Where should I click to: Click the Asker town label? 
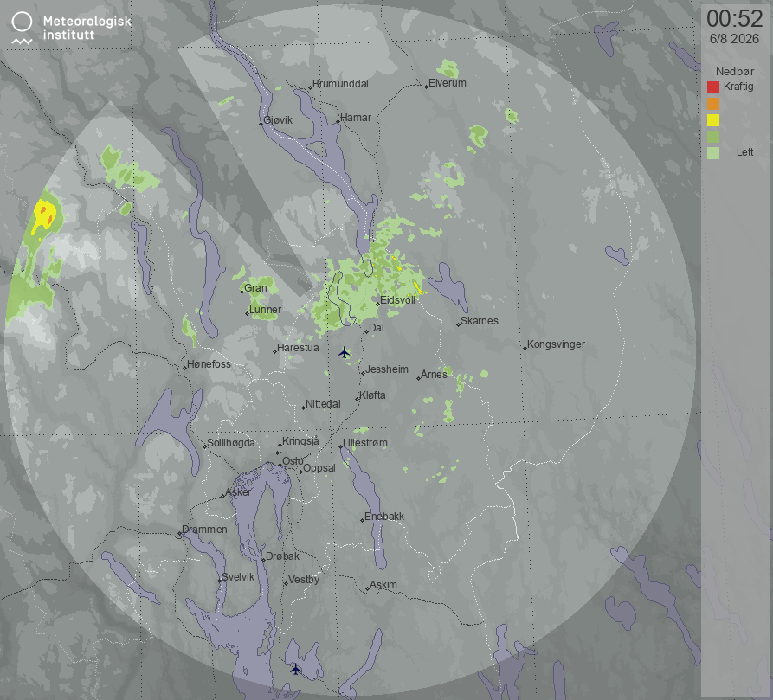(x=238, y=492)
